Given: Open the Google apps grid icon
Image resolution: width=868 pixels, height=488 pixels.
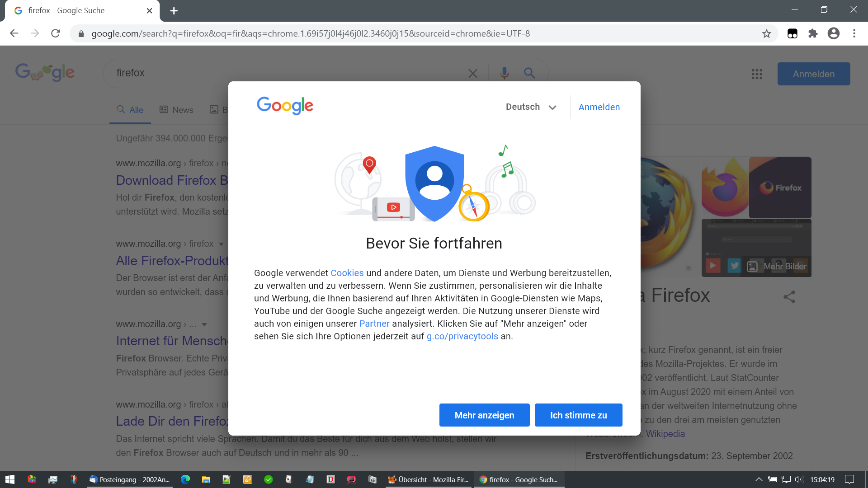Looking at the screenshot, I should (x=757, y=74).
